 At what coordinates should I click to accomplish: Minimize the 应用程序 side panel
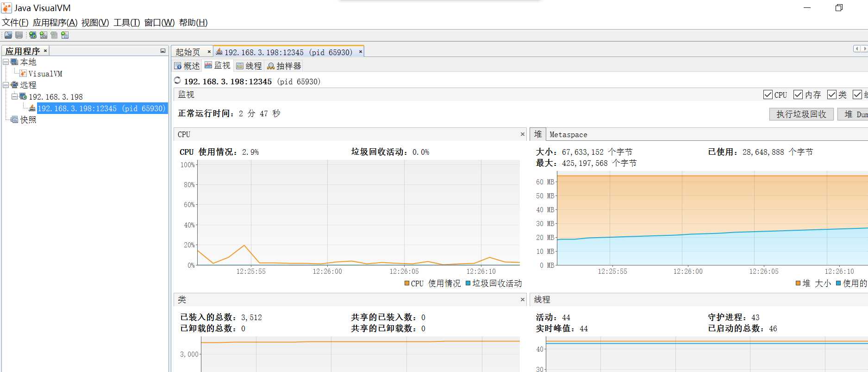point(163,51)
